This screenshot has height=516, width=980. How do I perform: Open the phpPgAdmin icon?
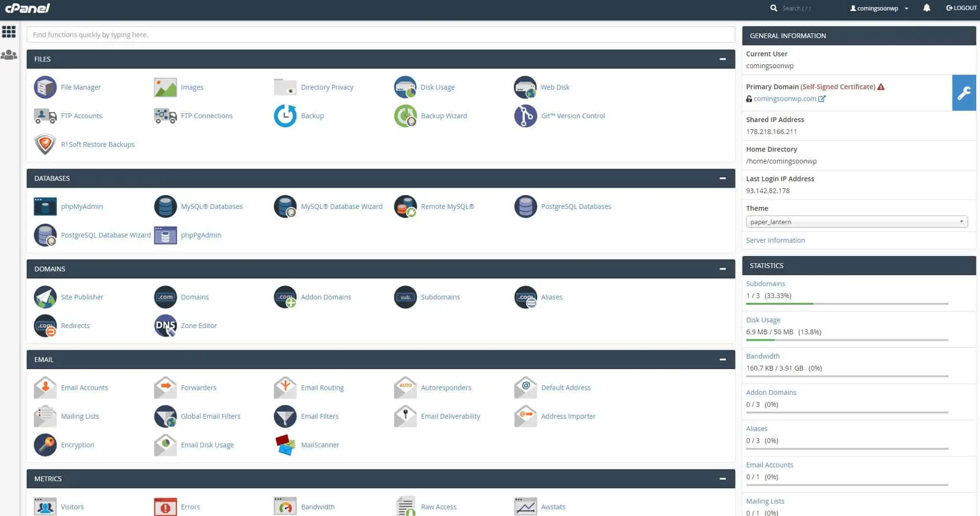(166, 235)
